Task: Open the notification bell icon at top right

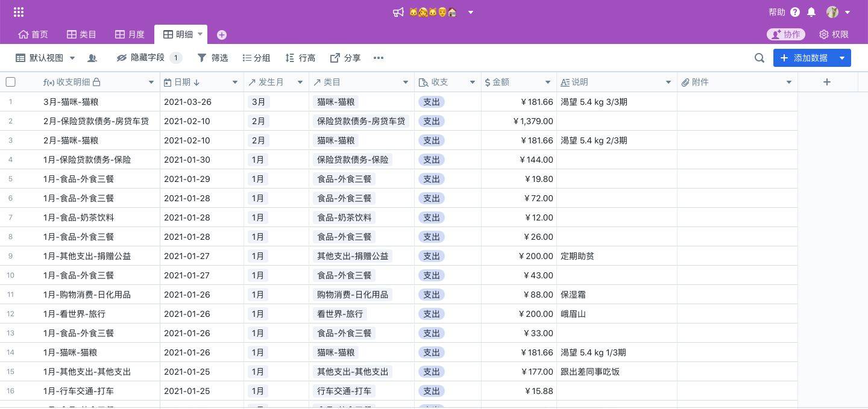Action: [x=810, y=11]
